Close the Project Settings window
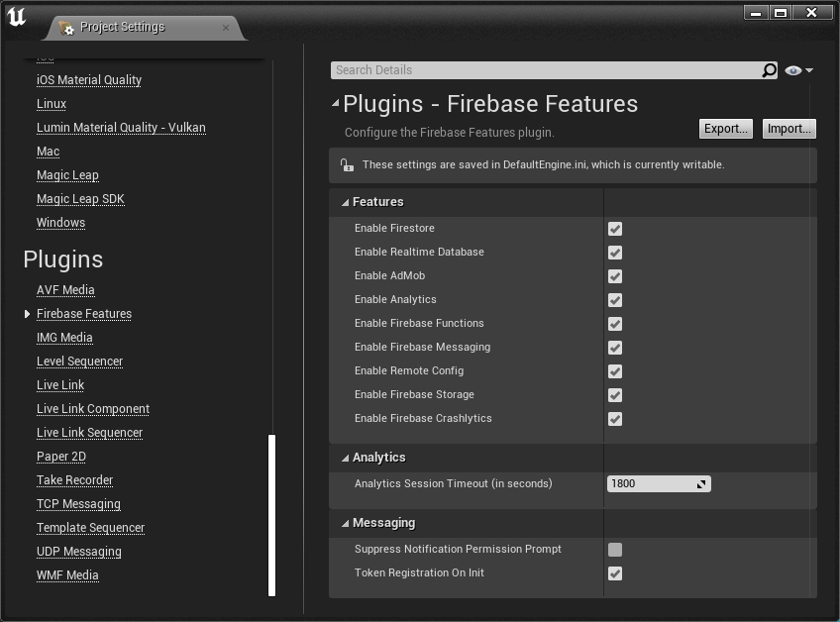This screenshot has height=622, width=840. pos(812,13)
